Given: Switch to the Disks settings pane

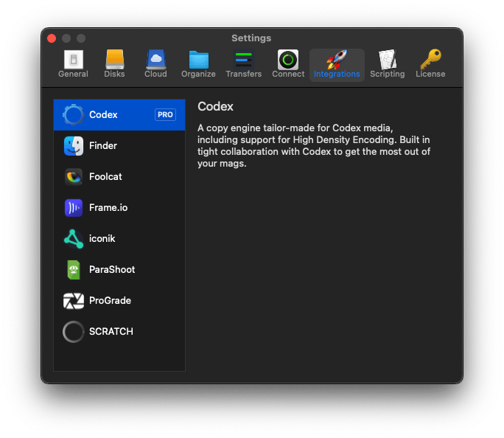Looking at the screenshot, I should (x=114, y=64).
